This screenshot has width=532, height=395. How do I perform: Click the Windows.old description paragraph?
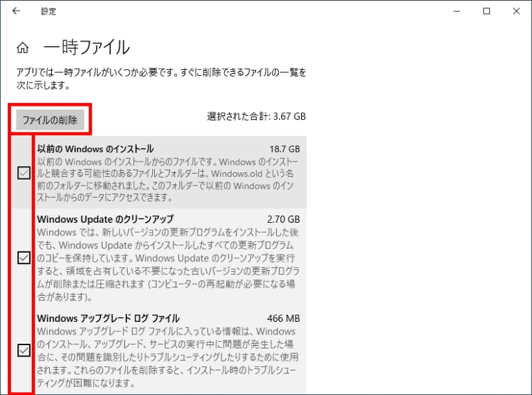click(168, 180)
